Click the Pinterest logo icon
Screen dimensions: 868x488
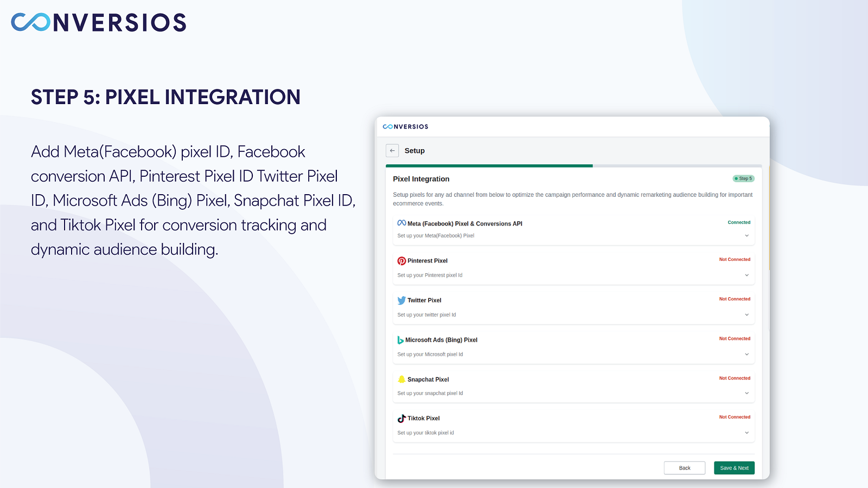click(x=401, y=261)
